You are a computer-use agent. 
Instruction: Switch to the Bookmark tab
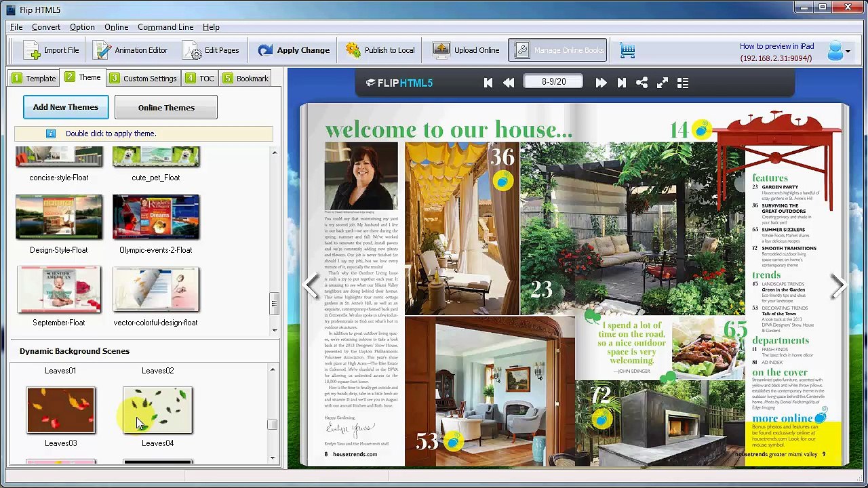pos(245,78)
